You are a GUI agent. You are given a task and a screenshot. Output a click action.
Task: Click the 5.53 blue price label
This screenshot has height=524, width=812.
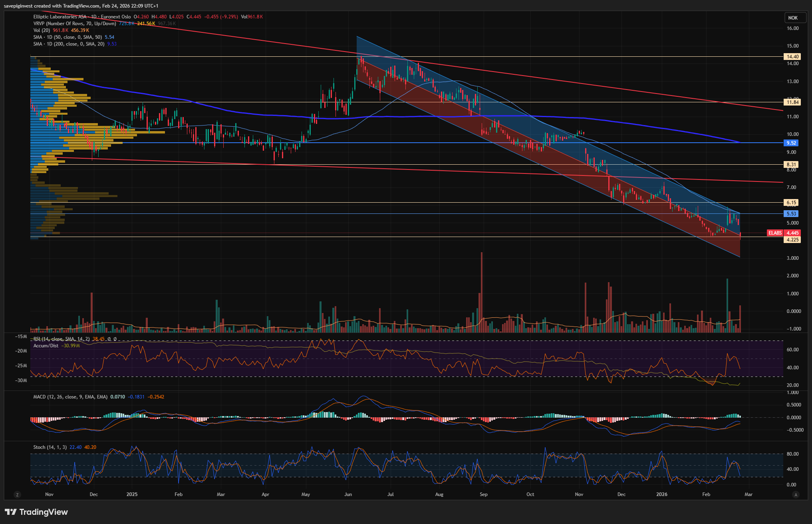click(x=791, y=214)
